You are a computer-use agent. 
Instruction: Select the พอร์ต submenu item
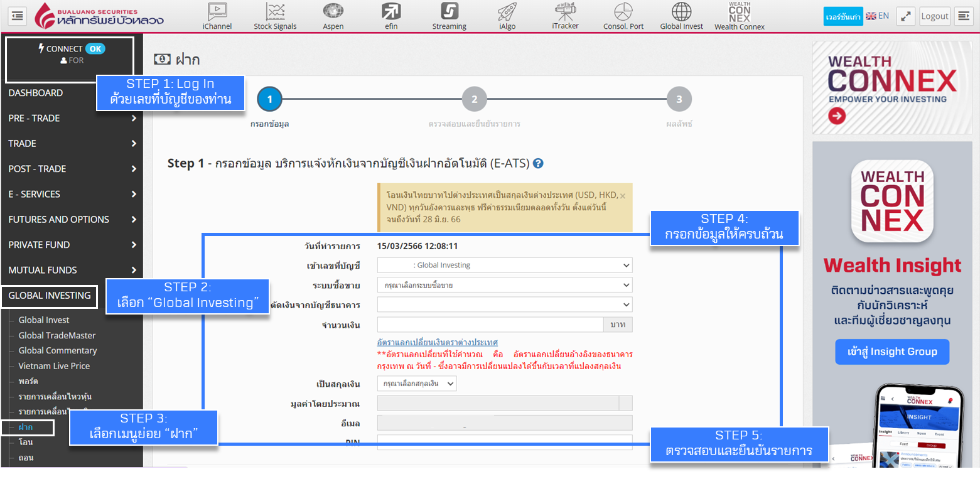(28, 381)
